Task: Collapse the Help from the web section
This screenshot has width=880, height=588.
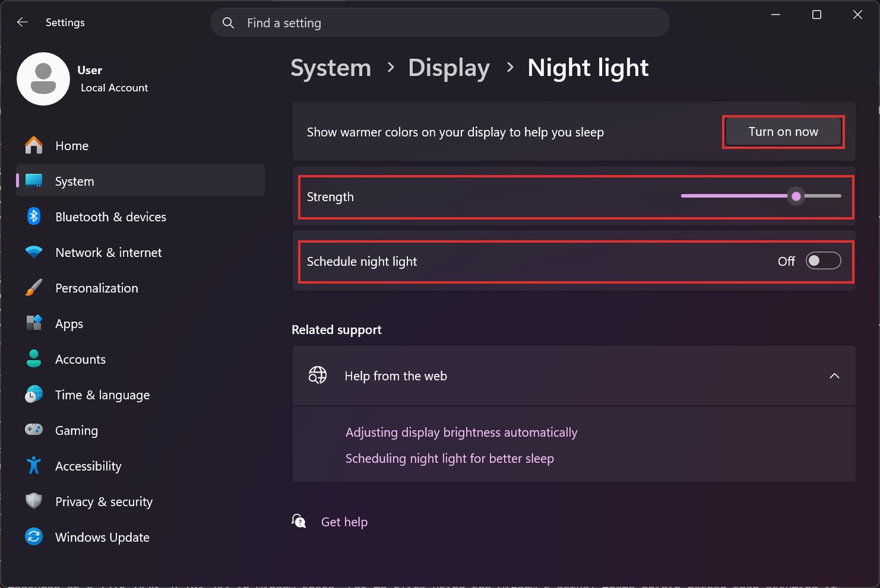Action: [x=835, y=376]
